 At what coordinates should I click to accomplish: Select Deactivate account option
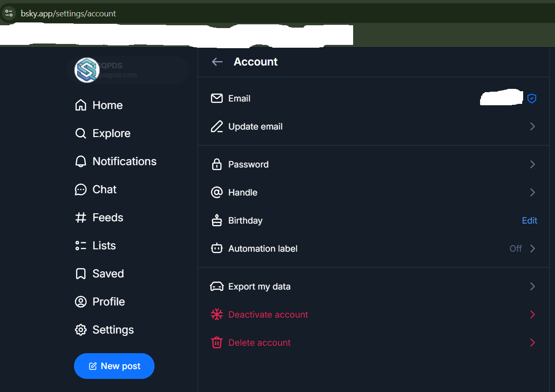tap(373, 315)
